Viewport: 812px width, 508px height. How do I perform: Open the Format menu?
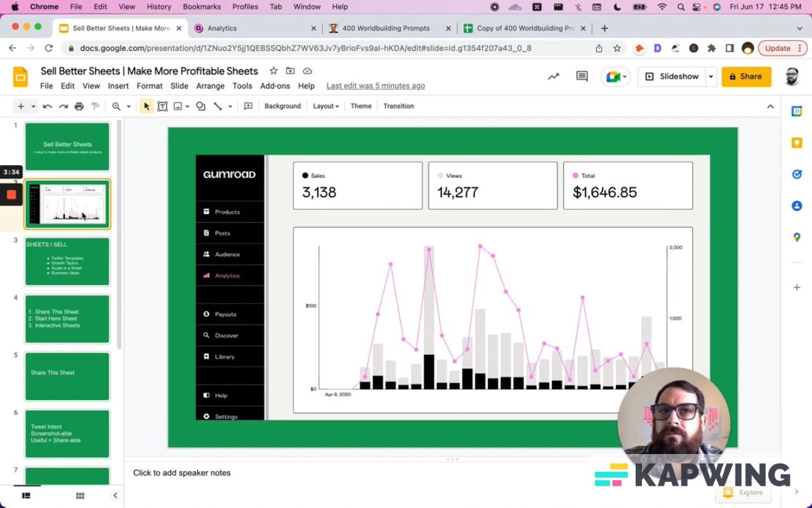pyautogui.click(x=150, y=86)
